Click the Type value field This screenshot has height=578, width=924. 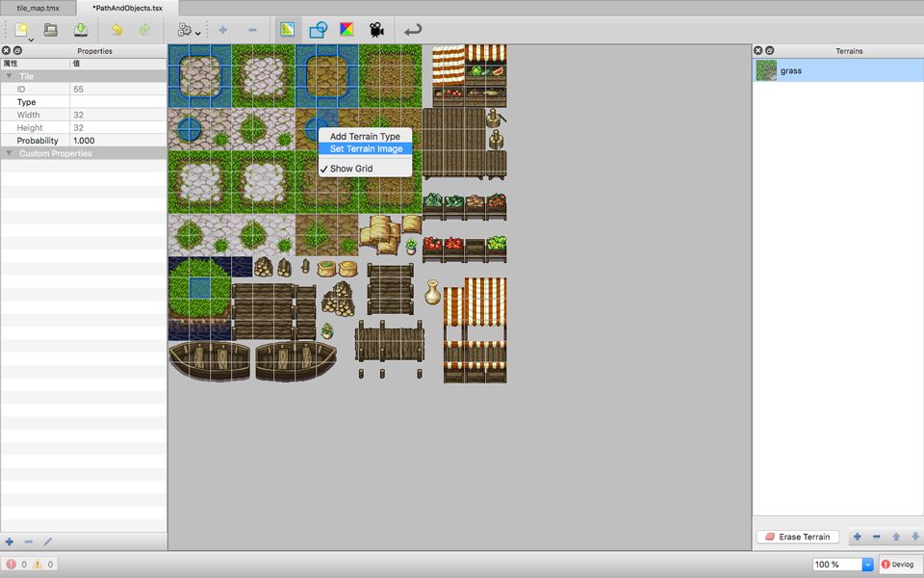point(118,102)
